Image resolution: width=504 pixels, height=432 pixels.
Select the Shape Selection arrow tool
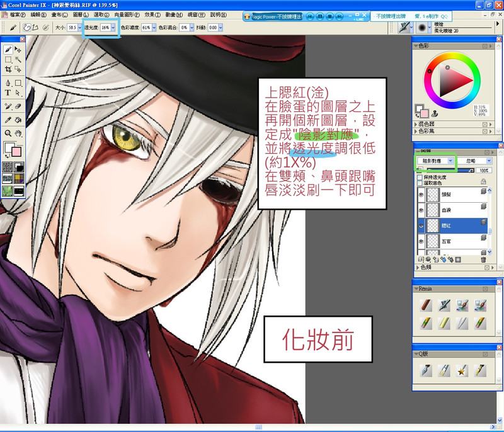pyautogui.click(x=18, y=93)
